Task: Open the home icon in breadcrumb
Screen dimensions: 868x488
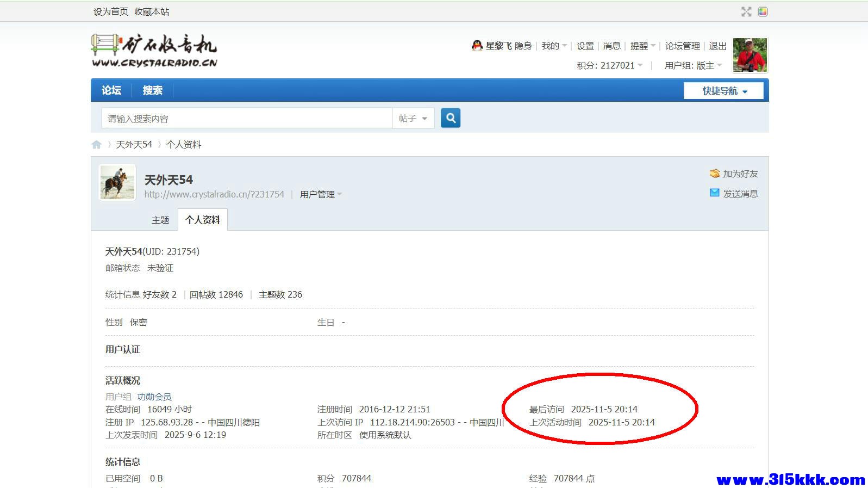Action: pyautogui.click(x=97, y=145)
